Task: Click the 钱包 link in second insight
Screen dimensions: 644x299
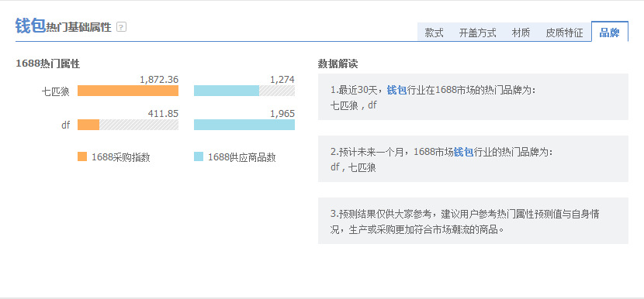Action: [x=464, y=152]
